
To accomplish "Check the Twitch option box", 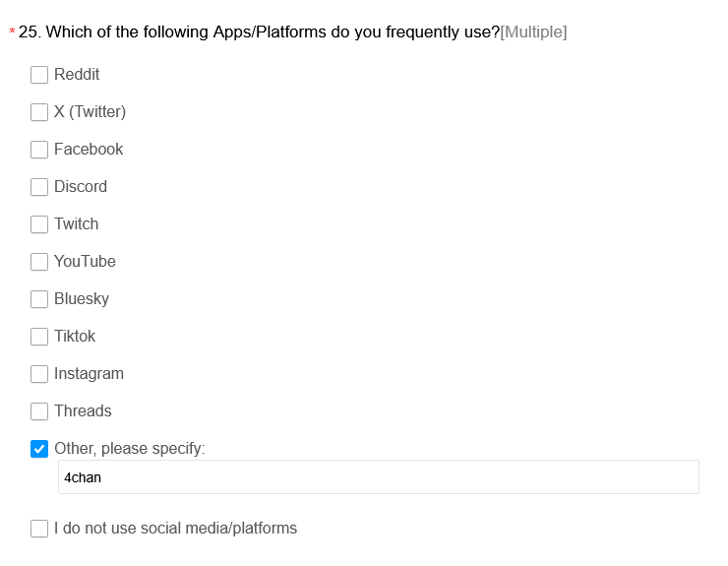I will click(39, 224).
